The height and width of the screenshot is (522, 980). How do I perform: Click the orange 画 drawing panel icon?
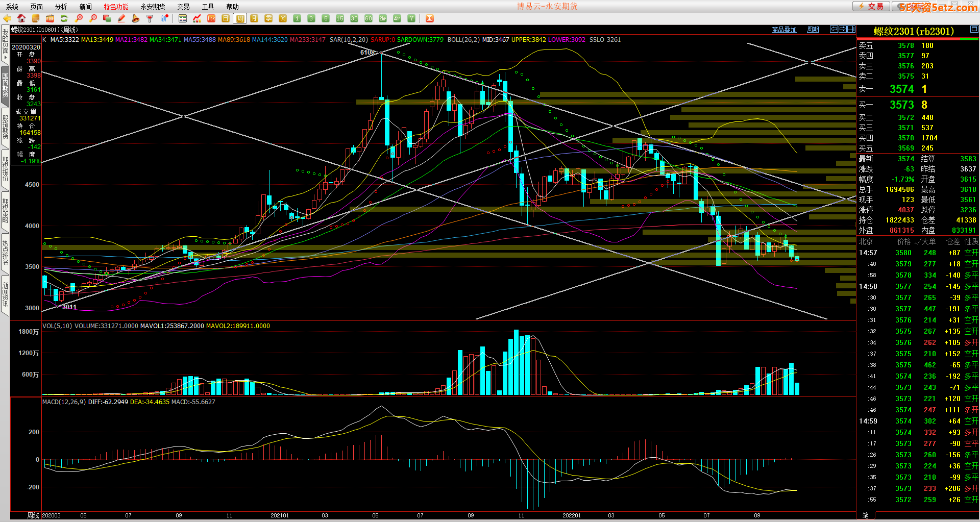tap(430, 18)
